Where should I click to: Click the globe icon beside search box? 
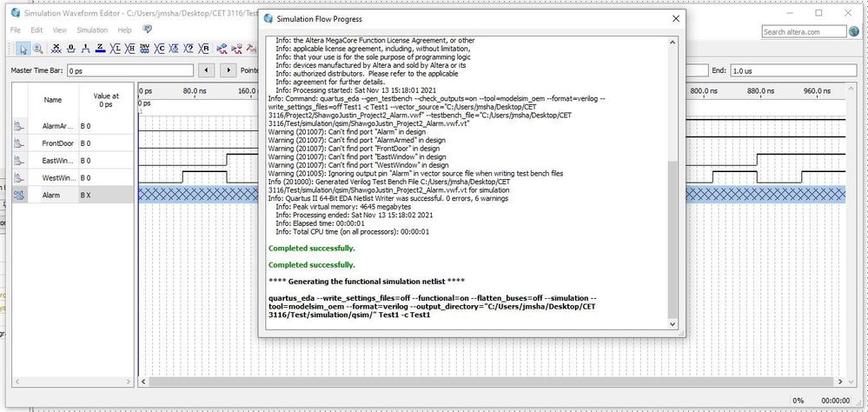coord(854,31)
